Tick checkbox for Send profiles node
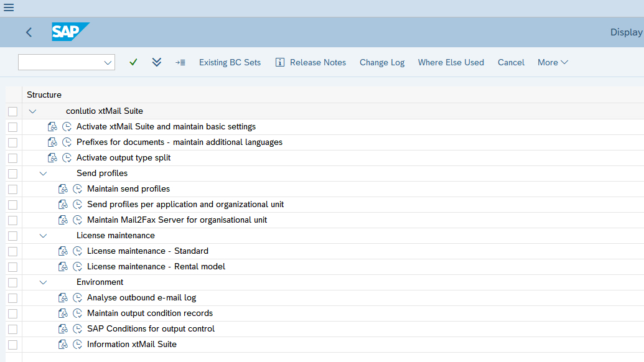Viewport: 644px width, 362px height. [12, 174]
